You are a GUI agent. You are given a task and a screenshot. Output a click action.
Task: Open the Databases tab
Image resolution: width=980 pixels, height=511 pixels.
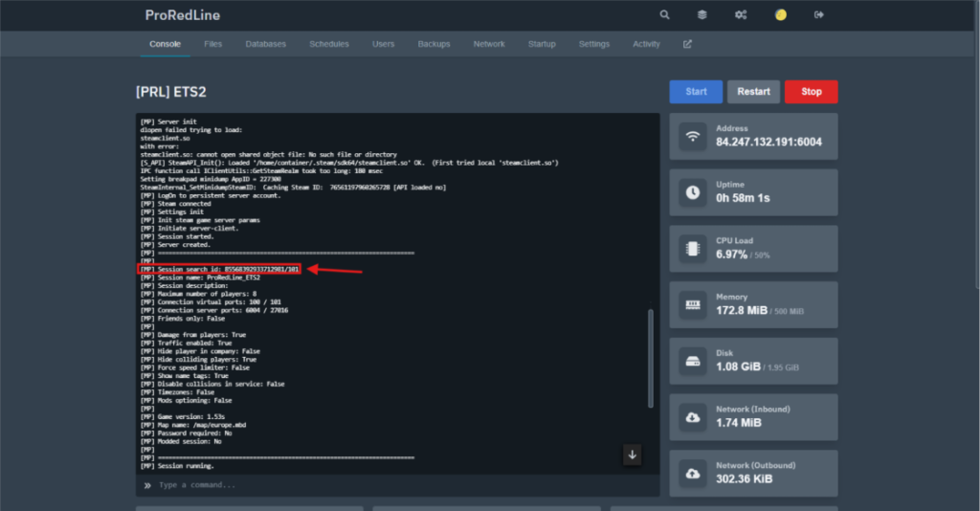(x=266, y=44)
